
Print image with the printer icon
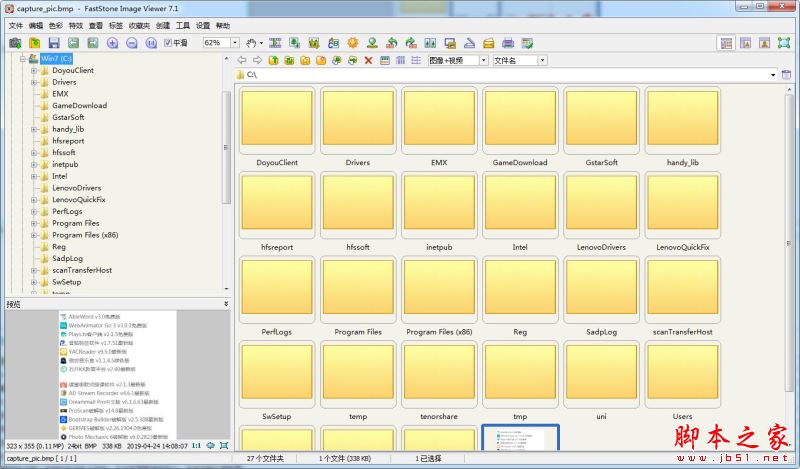(x=508, y=43)
